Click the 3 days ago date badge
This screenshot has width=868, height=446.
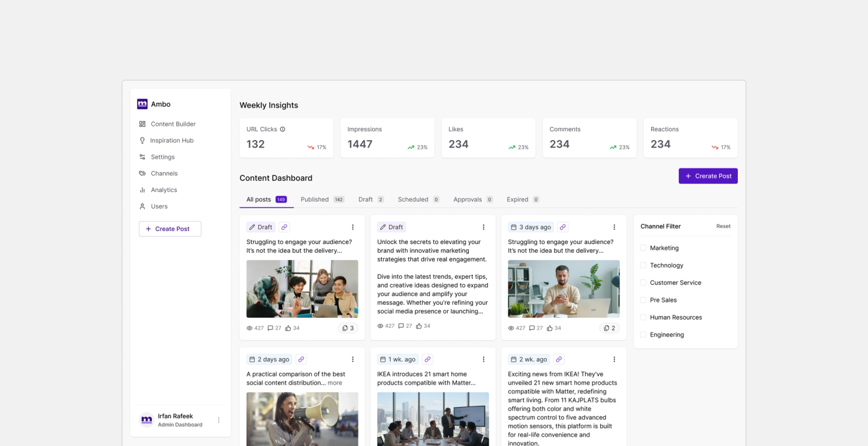click(531, 227)
